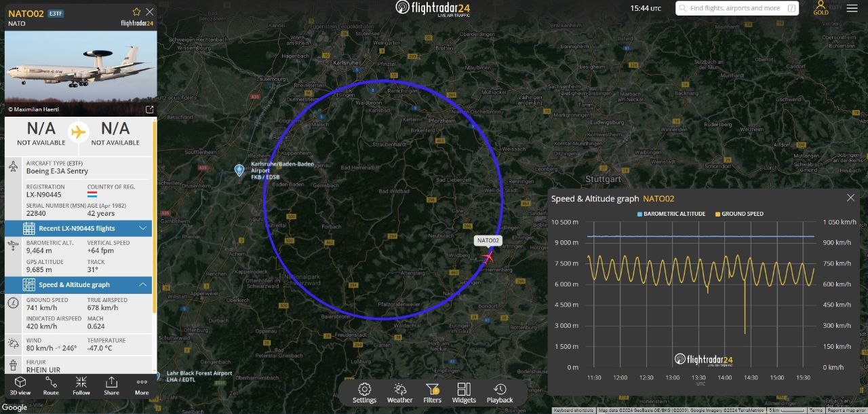Click the aircraft type plane icon

click(14, 167)
